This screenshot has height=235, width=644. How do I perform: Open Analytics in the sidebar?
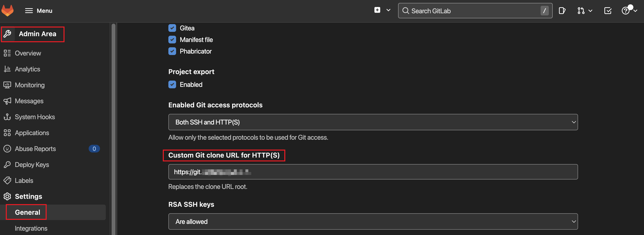click(27, 69)
